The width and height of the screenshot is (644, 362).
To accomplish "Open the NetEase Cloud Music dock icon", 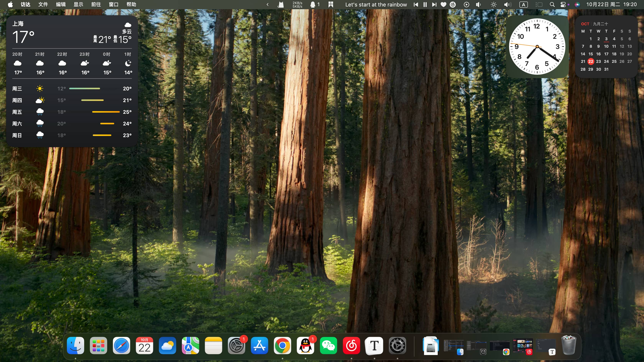I will coord(351,346).
